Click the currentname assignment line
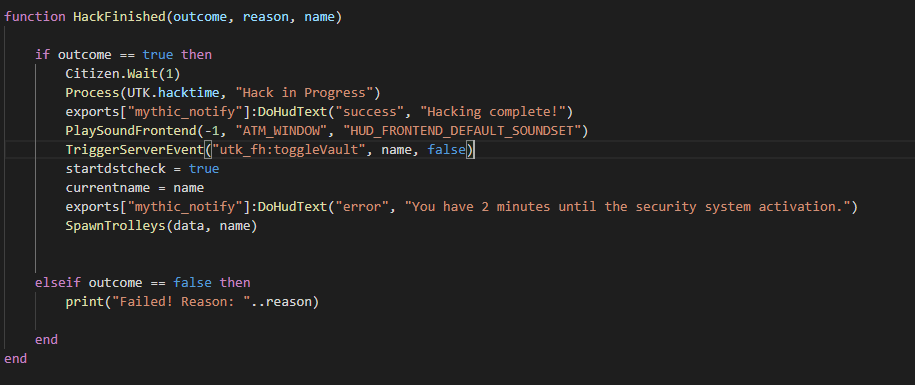915x385 pixels. point(135,188)
